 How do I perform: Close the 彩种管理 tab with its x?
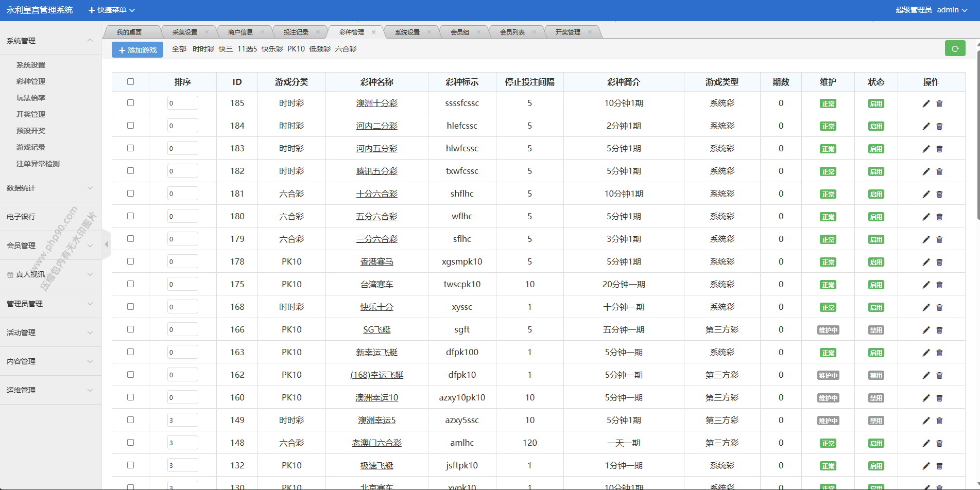(x=373, y=32)
